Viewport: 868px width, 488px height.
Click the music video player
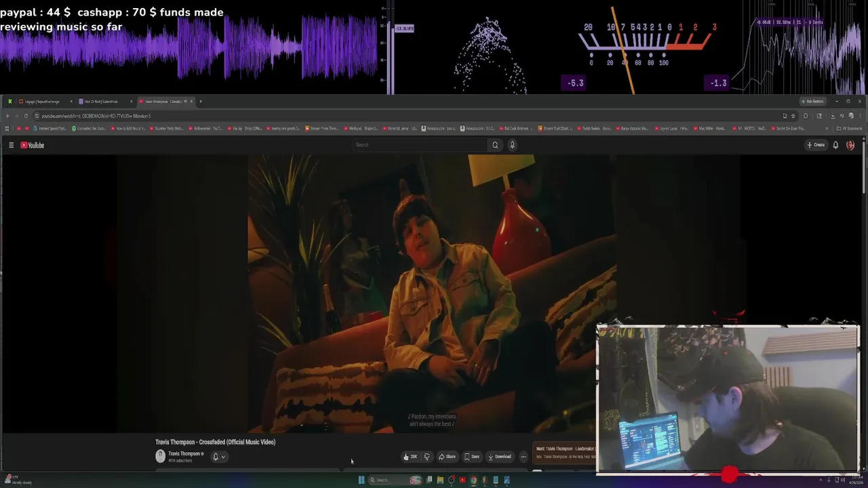pos(431,293)
